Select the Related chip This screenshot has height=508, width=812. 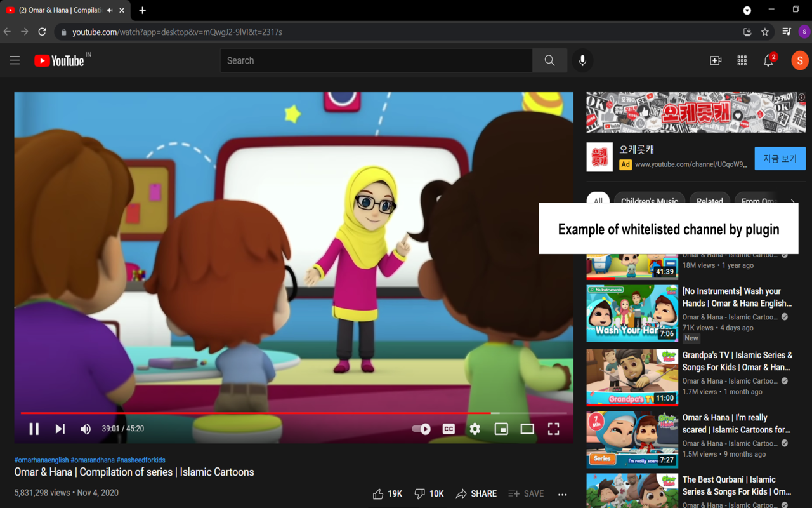710,198
